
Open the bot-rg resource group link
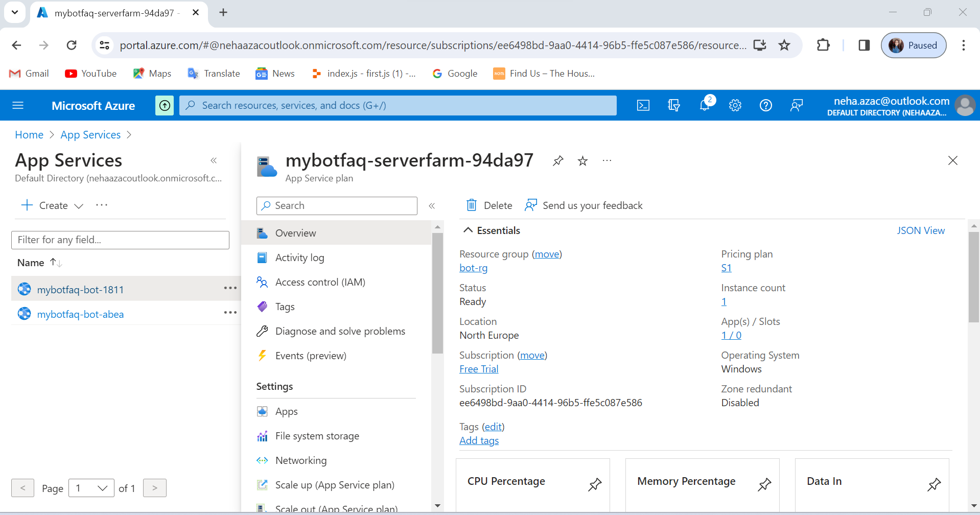coord(473,268)
